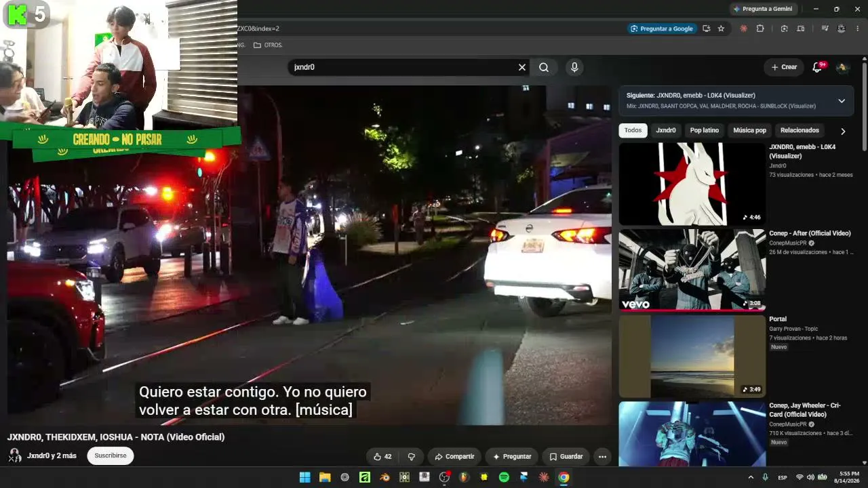Open title JXNDR0, emebb - L0K4 (Visualizer)
The height and width of the screenshot is (488, 868).
802,151
